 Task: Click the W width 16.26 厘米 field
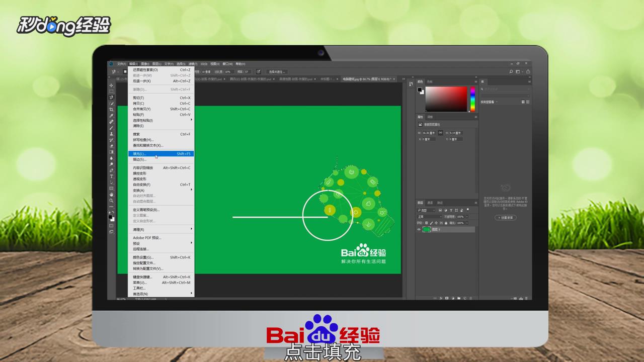point(429,133)
